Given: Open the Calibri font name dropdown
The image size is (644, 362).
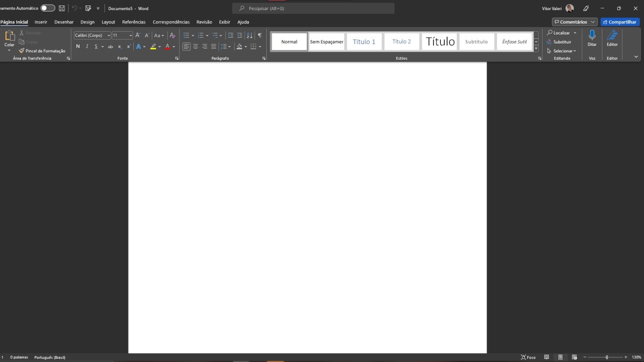Looking at the screenshot, I should point(109,35).
